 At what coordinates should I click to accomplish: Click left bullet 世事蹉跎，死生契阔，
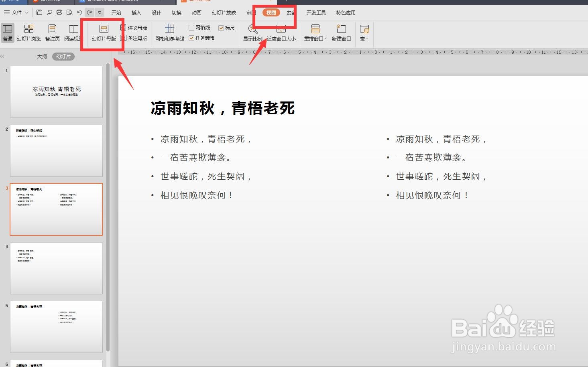click(206, 176)
